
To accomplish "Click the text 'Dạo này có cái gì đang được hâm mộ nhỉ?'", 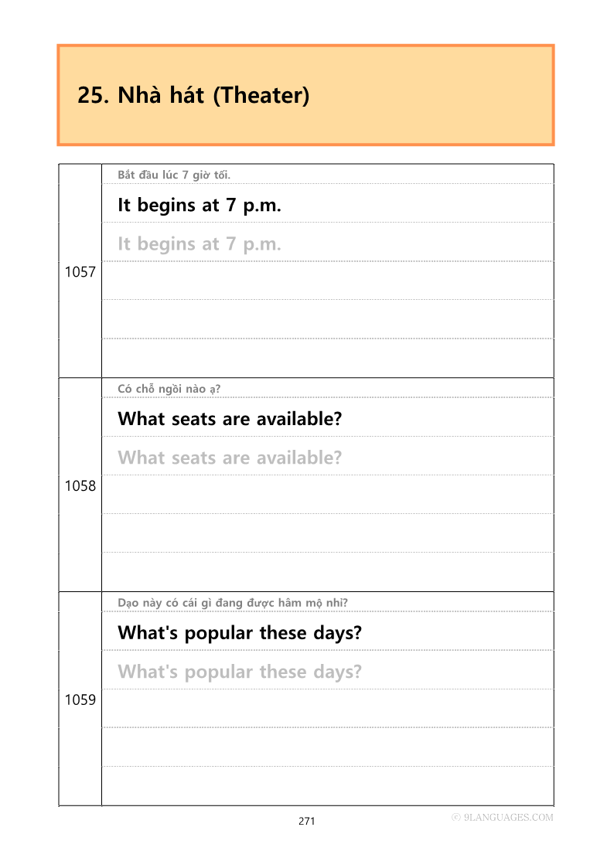I will [x=233, y=603].
